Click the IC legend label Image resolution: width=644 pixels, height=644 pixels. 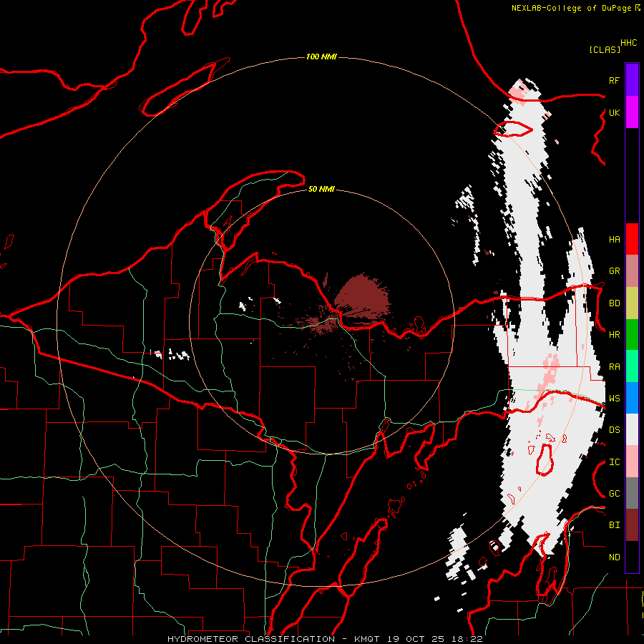(614, 462)
